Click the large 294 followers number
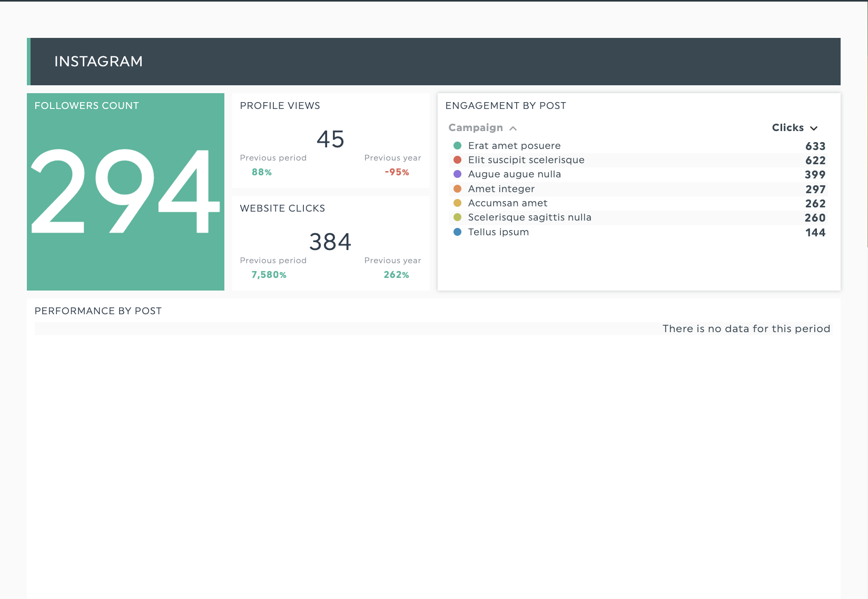868x599 pixels. click(x=125, y=191)
